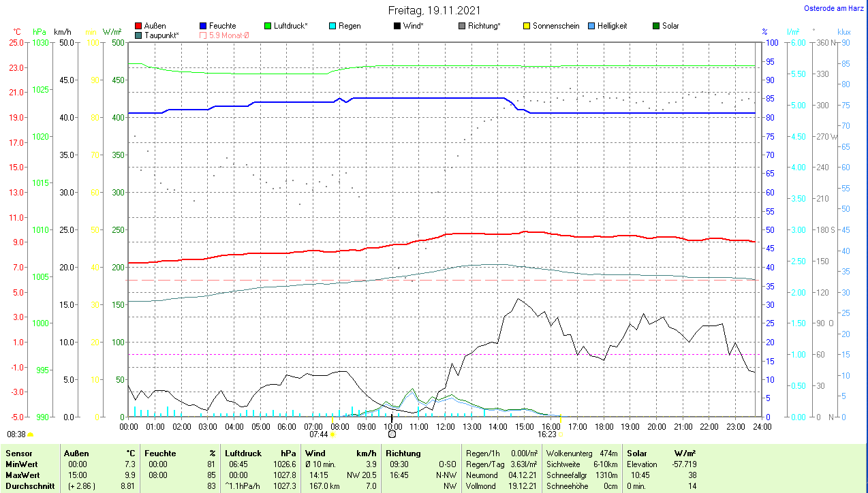Click the grey Richtung legend marker

(462, 26)
